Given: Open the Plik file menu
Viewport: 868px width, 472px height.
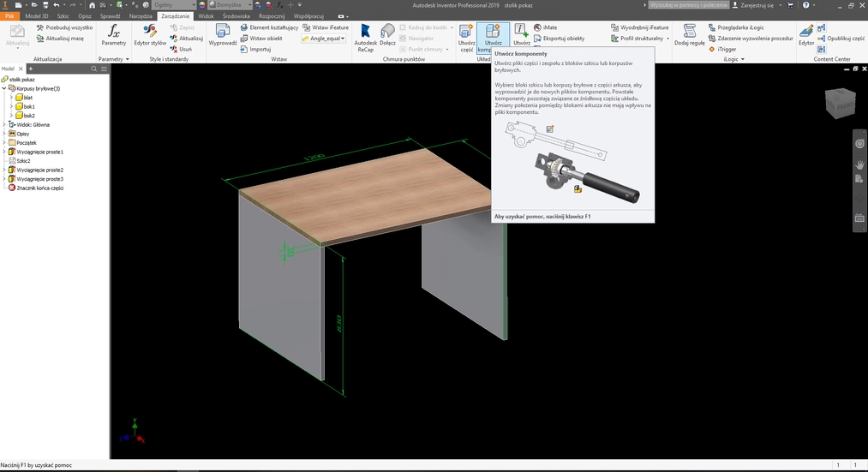Looking at the screenshot, I should [9, 16].
